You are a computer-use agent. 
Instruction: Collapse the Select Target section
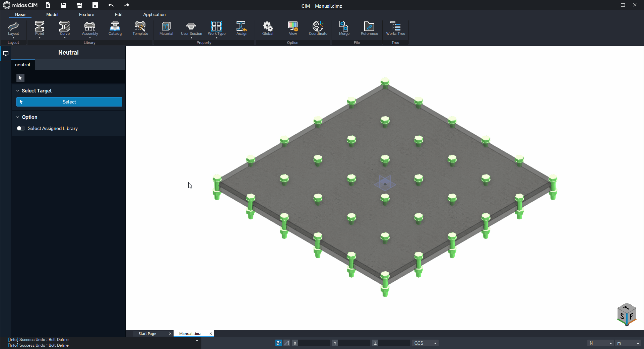click(18, 91)
